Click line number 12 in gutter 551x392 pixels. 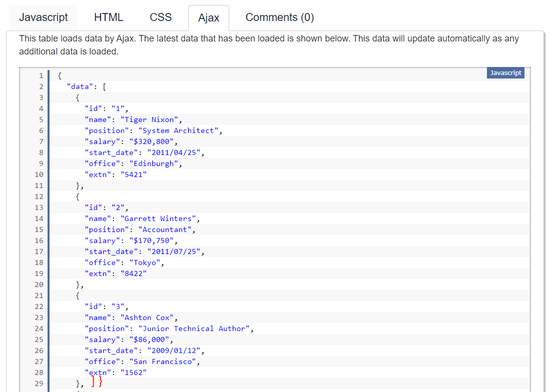[39, 196]
